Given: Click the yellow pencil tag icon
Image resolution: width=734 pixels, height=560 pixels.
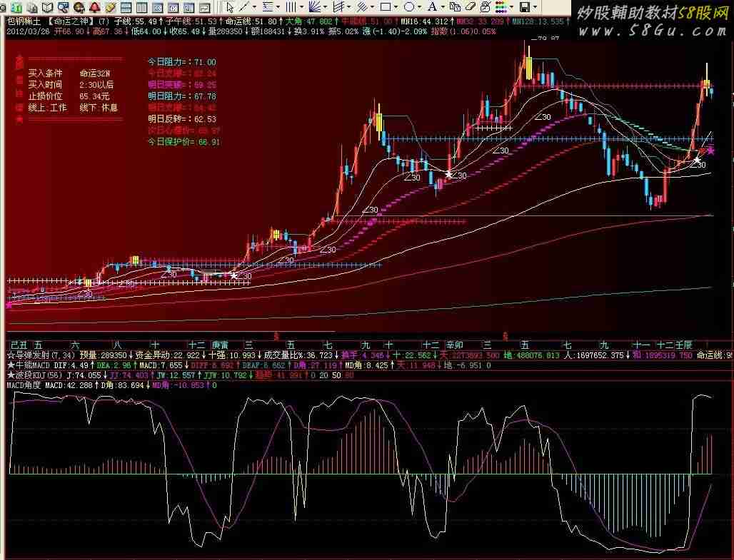Looking at the screenshot, I should 111,7.
